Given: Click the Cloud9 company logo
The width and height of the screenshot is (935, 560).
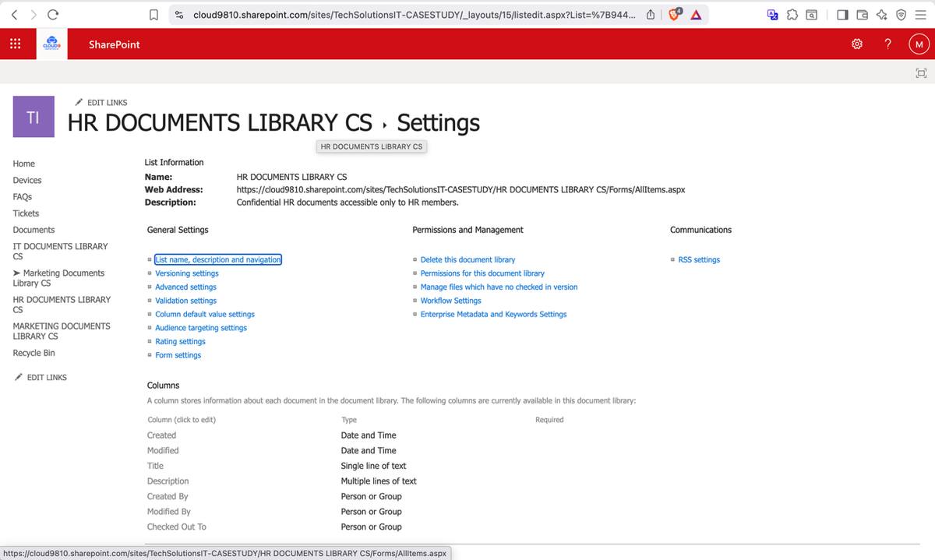Looking at the screenshot, I should pos(52,44).
